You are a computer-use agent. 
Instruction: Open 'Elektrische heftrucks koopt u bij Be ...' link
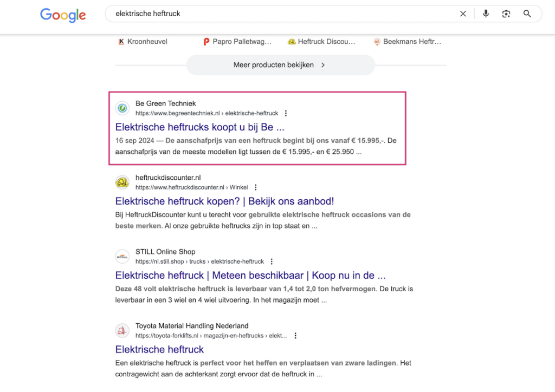(199, 127)
